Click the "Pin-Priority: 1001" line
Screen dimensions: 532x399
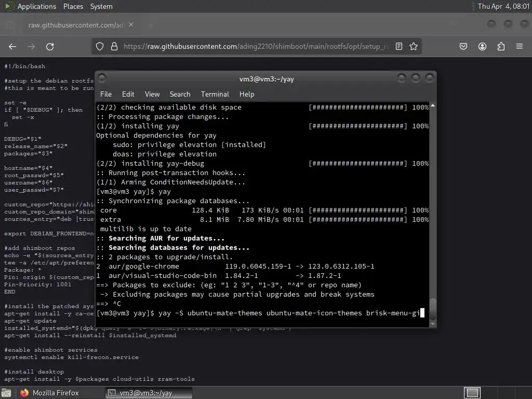click(37, 284)
